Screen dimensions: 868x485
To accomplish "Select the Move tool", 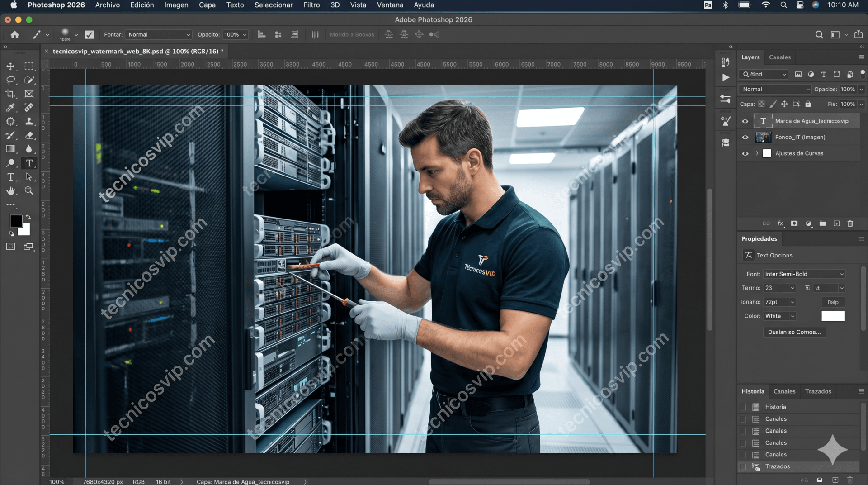I will (10, 67).
